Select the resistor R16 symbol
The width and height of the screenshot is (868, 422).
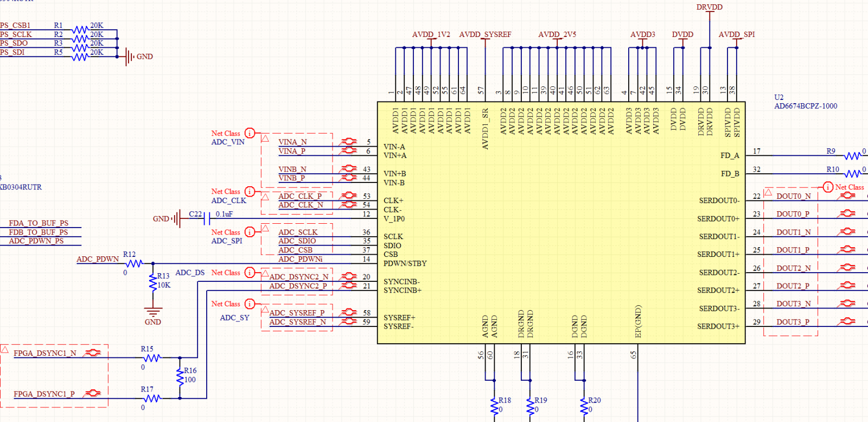[180, 376]
